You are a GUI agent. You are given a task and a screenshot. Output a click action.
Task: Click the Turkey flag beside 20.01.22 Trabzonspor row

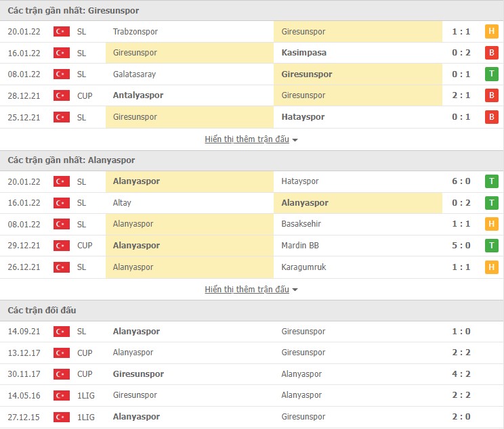click(62, 32)
